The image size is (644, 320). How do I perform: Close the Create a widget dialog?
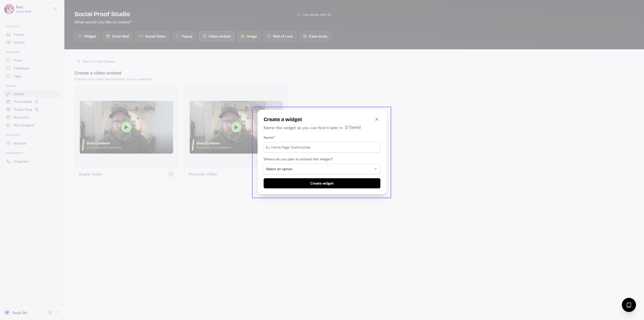pos(377,119)
